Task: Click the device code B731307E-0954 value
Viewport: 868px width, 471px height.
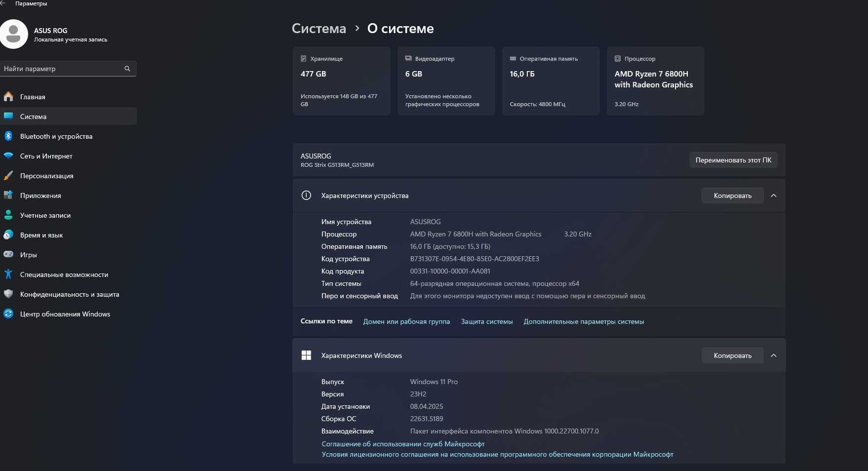Action: coord(474,259)
